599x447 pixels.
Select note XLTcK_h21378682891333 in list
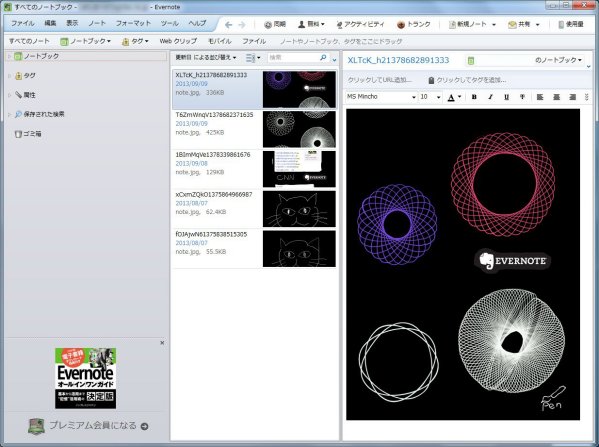pyautogui.click(x=254, y=89)
